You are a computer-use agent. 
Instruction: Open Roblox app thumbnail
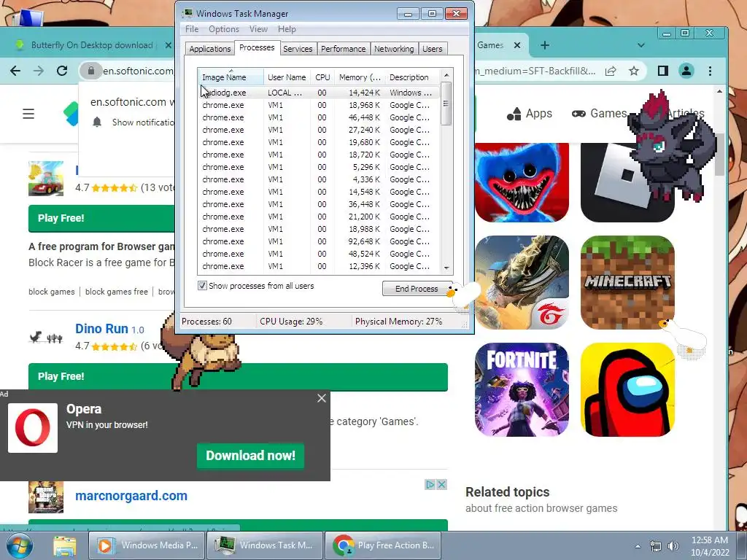tap(627, 182)
